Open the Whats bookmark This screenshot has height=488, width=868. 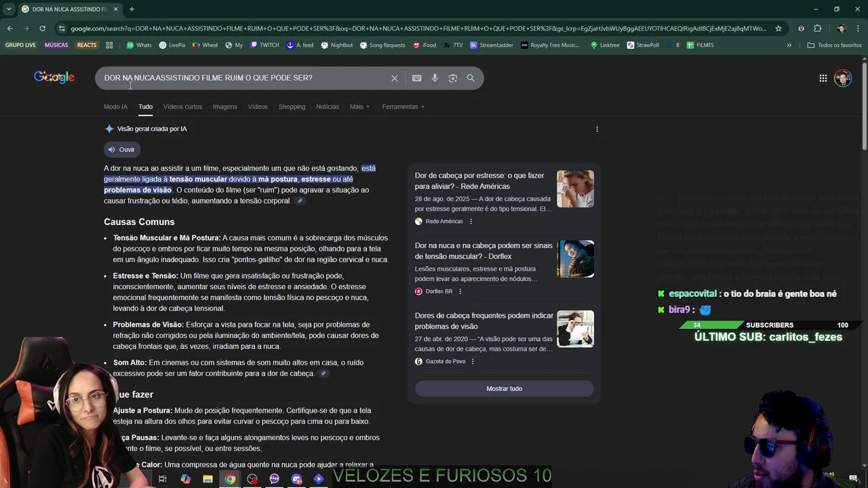[x=139, y=45]
